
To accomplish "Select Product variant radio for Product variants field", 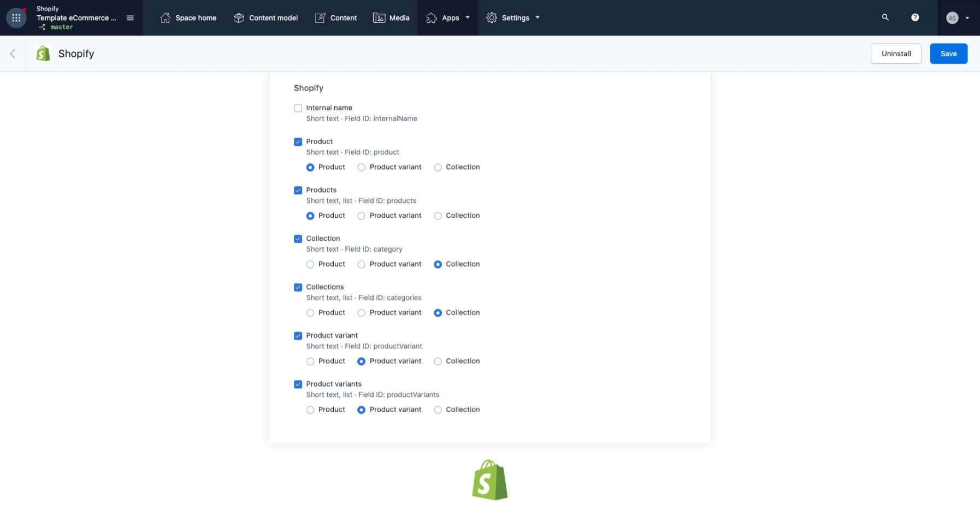I will click(361, 410).
